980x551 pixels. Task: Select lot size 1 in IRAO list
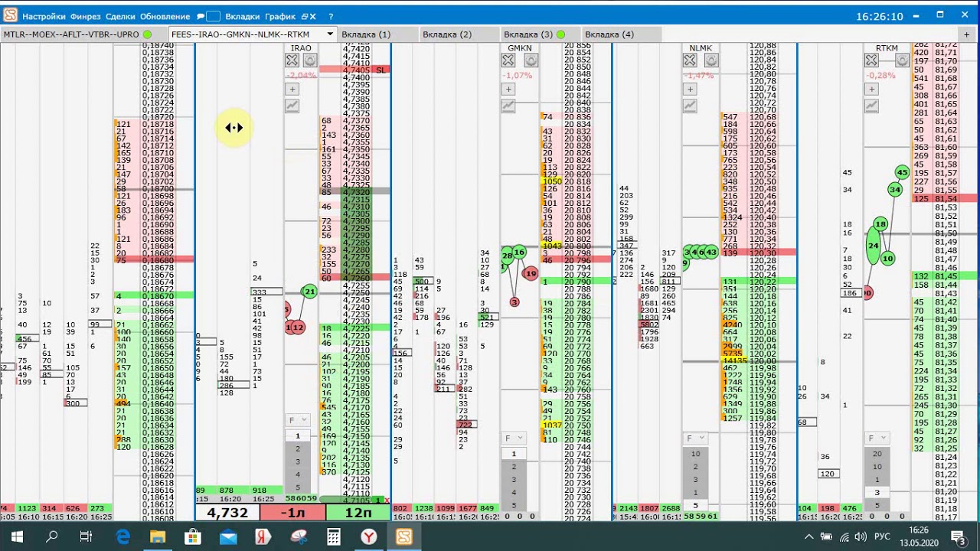298,435
